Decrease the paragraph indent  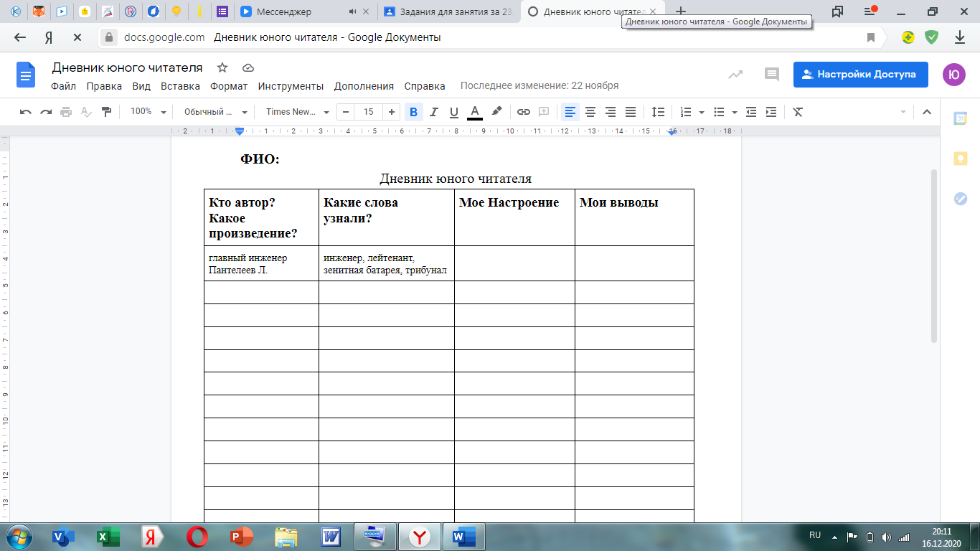751,112
